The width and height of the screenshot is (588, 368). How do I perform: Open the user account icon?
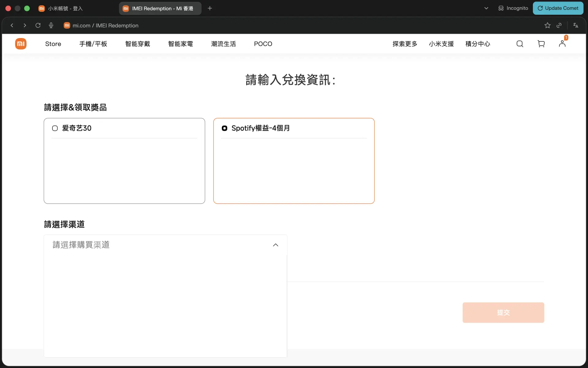(562, 44)
